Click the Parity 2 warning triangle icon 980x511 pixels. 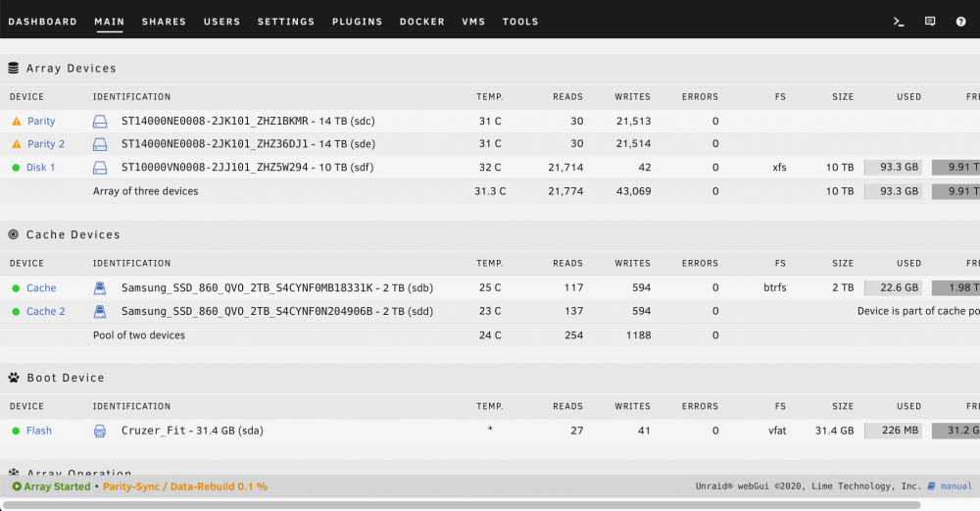[x=17, y=144]
